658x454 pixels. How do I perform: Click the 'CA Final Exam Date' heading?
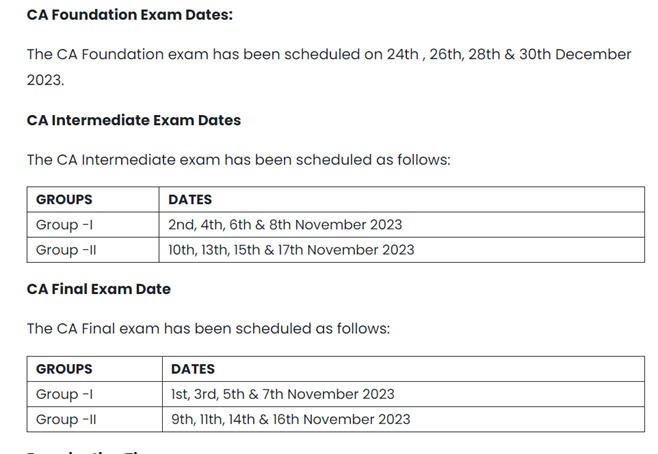click(x=99, y=289)
